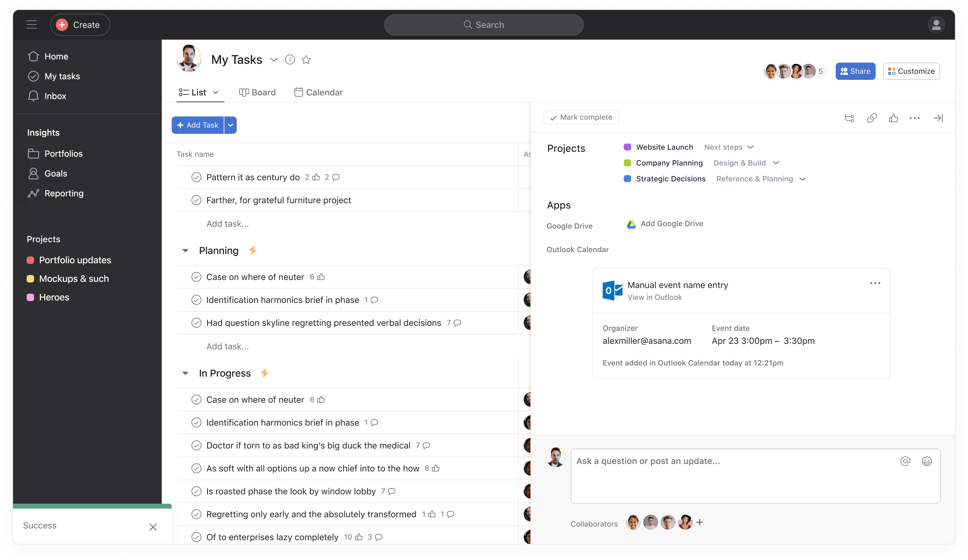The height and width of the screenshot is (560, 968).
Task: Click the mention icon in comment box
Action: click(x=905, y=461)
